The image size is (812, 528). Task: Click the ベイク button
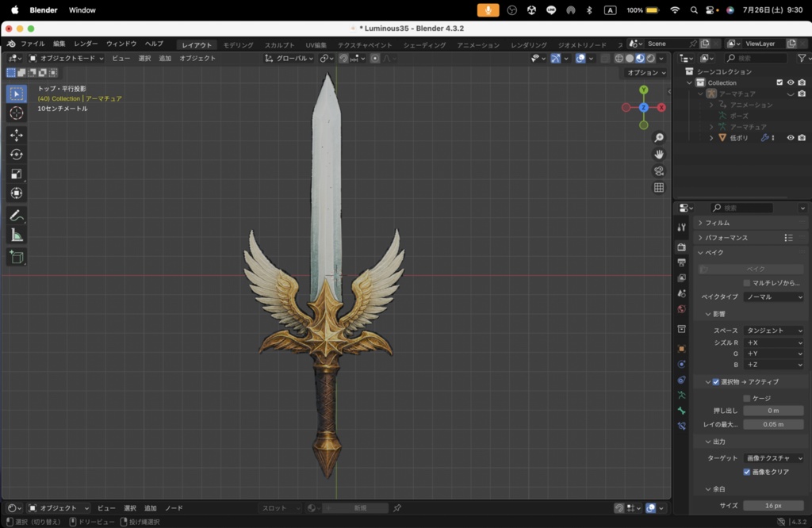(x=752, y=270)
